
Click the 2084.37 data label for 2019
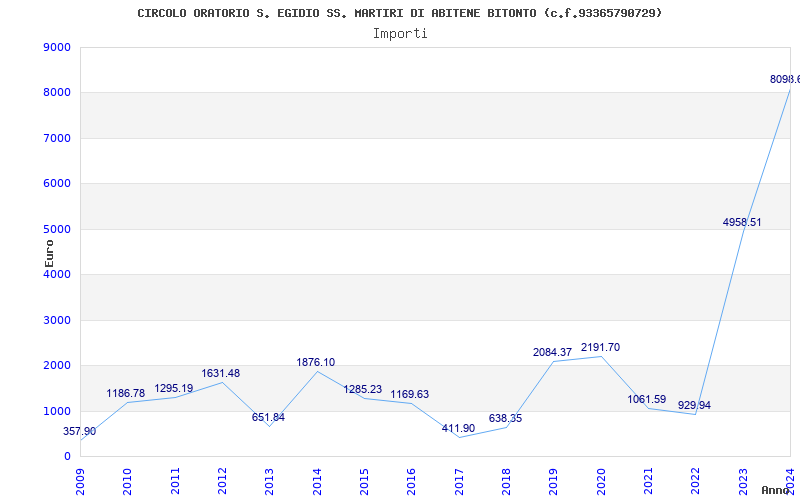(x=552, y=352)
